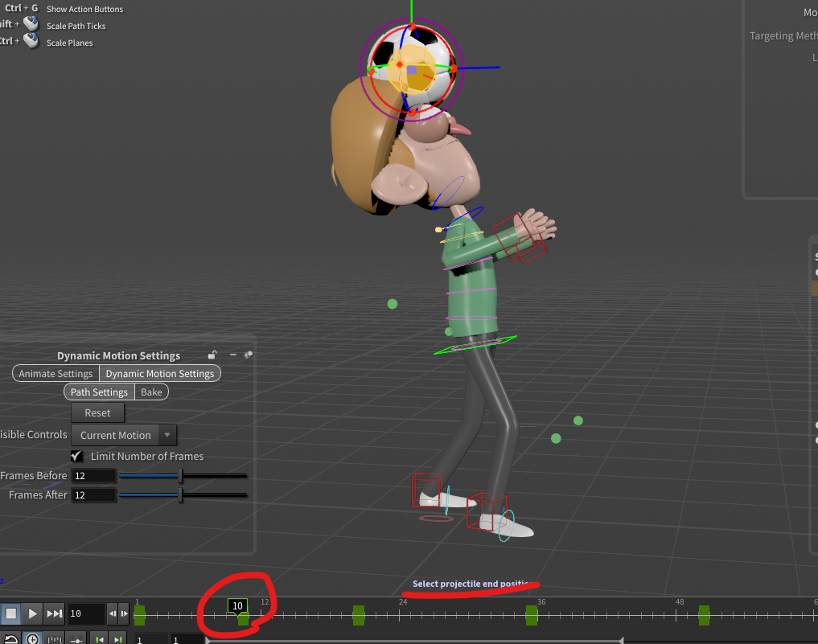Click the stop playback button
Image resolution: width=818 pixels, height=644 pixels.
click(x=11, y=613)
